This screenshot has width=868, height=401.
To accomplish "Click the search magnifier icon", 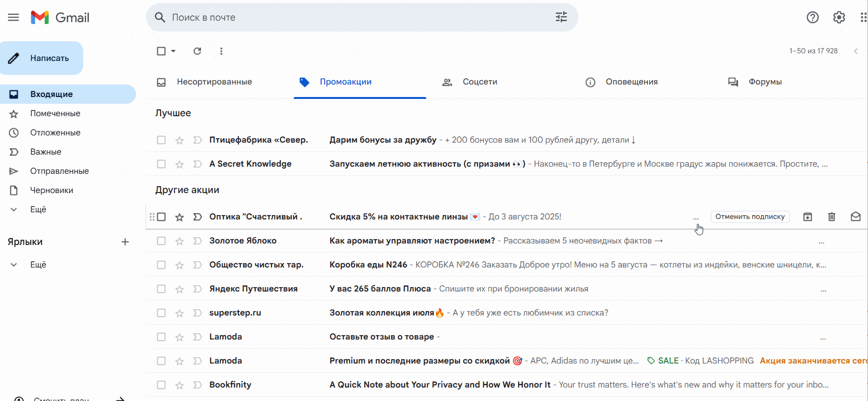I will [x=160, y=17].
